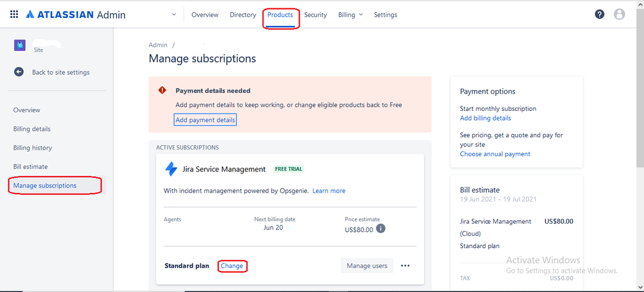The image size is (644, 292).
Task: Click the price estimate info icon
Action: coord(381,229)
